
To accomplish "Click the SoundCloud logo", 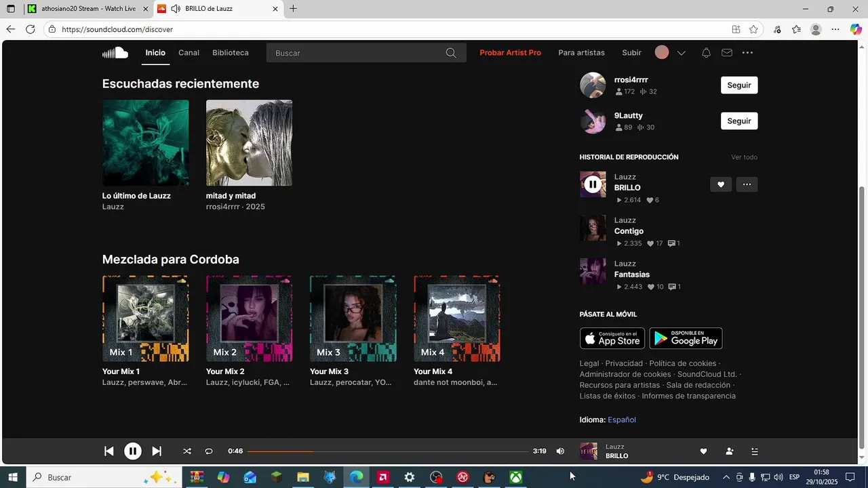I will pos(115,53).
